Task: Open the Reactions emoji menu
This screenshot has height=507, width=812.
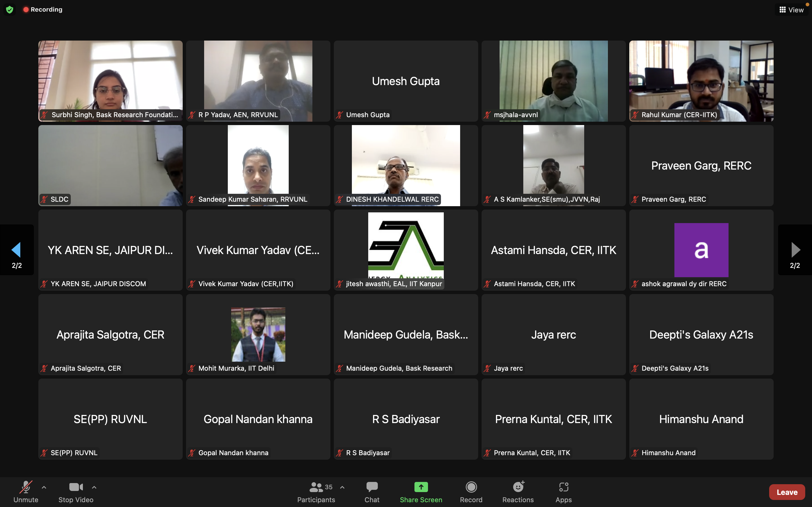Action: tap(518, 487)
